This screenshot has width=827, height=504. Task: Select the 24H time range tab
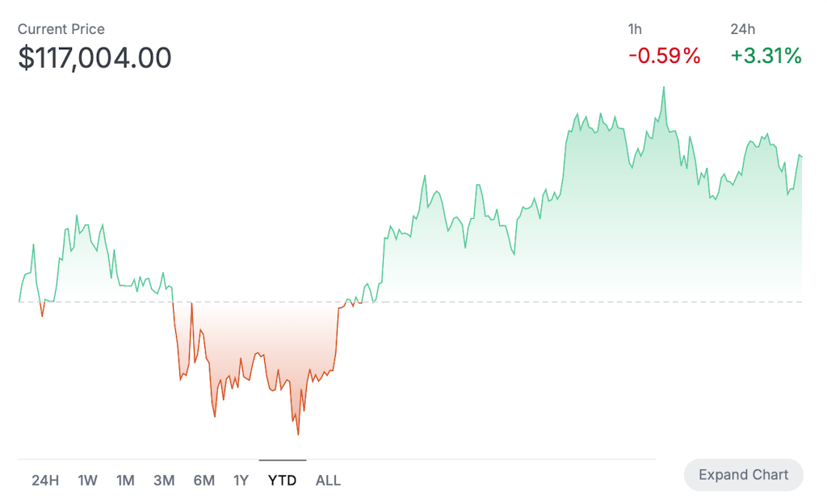click(x=45, y=481)
